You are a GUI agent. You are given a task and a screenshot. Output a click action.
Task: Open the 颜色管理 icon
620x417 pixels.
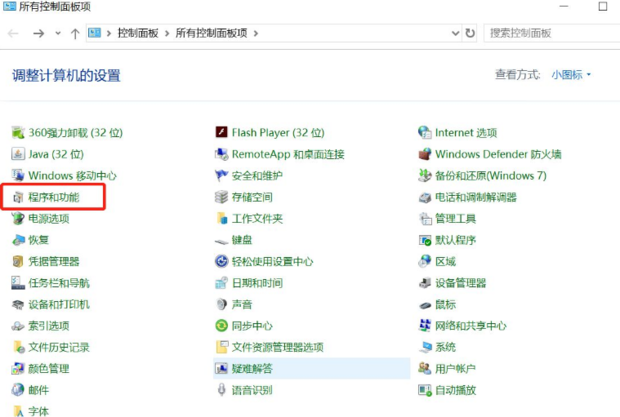tap(18, 368)
